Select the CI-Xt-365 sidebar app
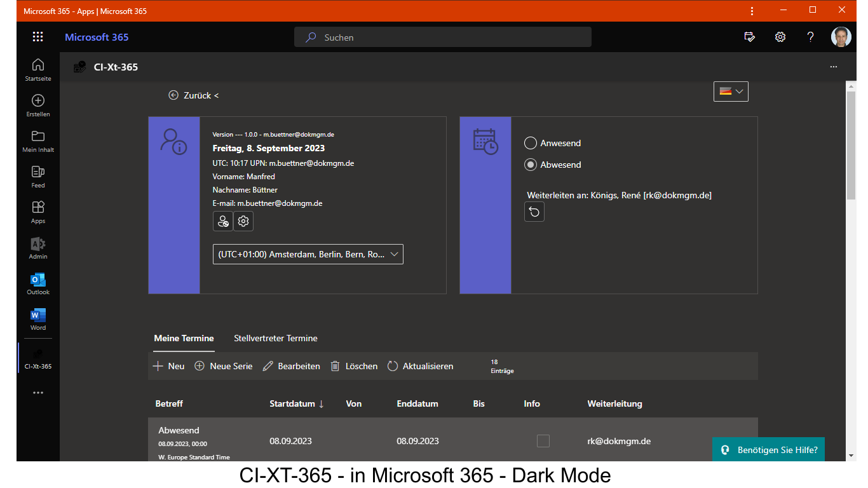Image resolution: width=868 pixels, height=488 pixels. (38, 358)
